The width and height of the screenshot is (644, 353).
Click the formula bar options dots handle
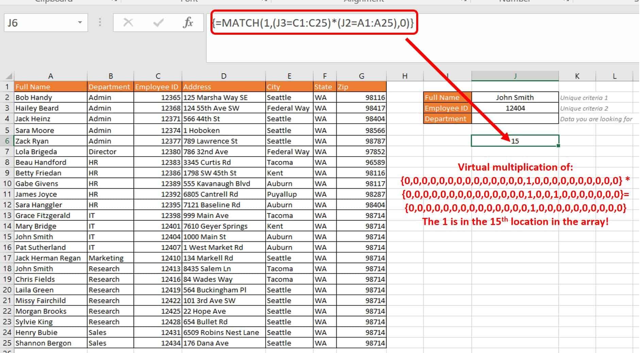[100, 23]
